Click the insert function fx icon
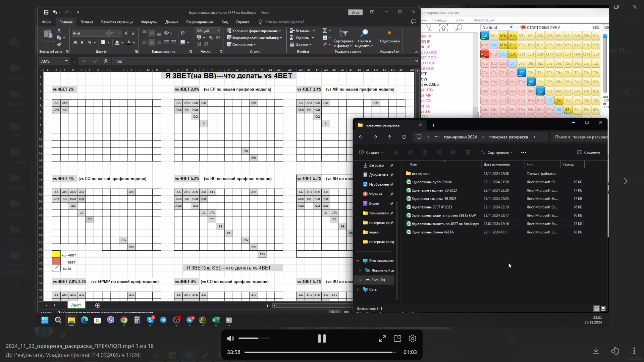644x362 pixels. pyautogui.click(x=106, y=61)
